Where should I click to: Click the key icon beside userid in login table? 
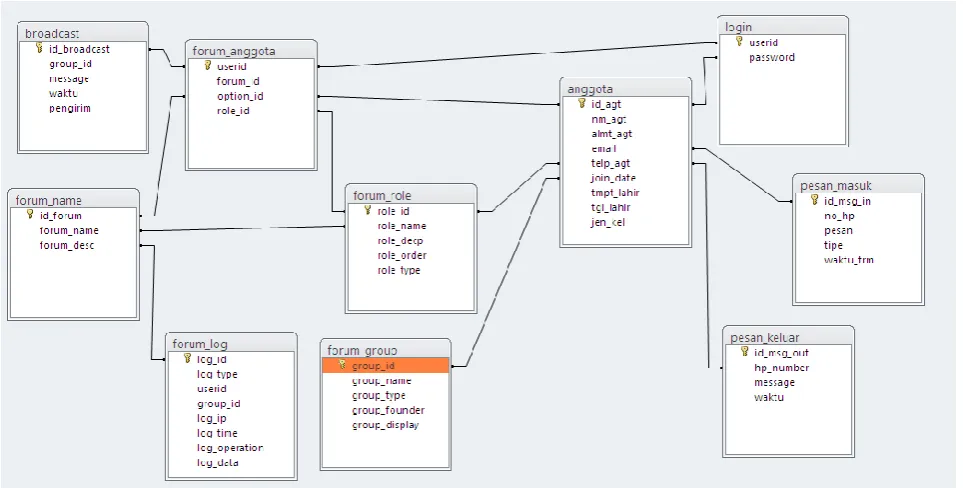click(739, 41)
